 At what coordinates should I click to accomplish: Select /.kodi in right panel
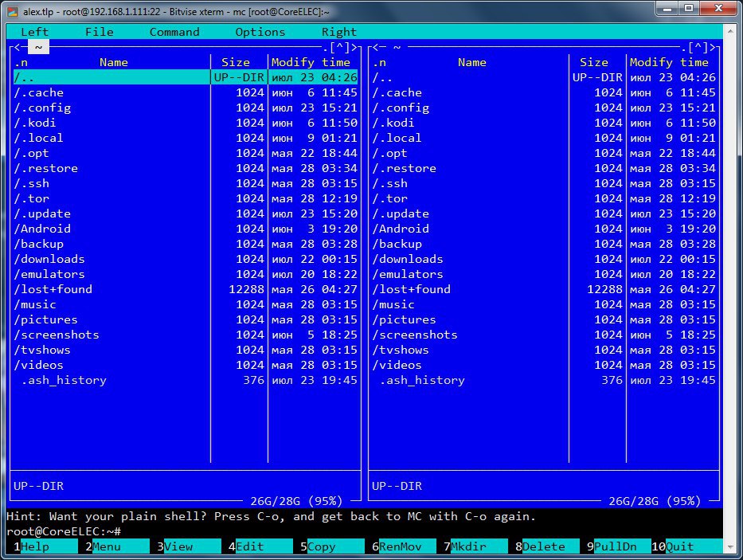coord(544,123)
